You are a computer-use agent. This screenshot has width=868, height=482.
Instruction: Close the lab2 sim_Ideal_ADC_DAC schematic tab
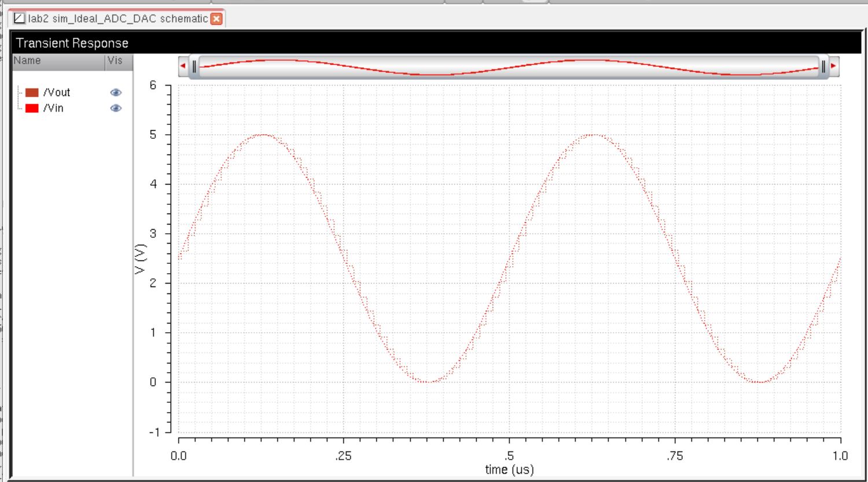pyautogui.click(x=216, y=19)
